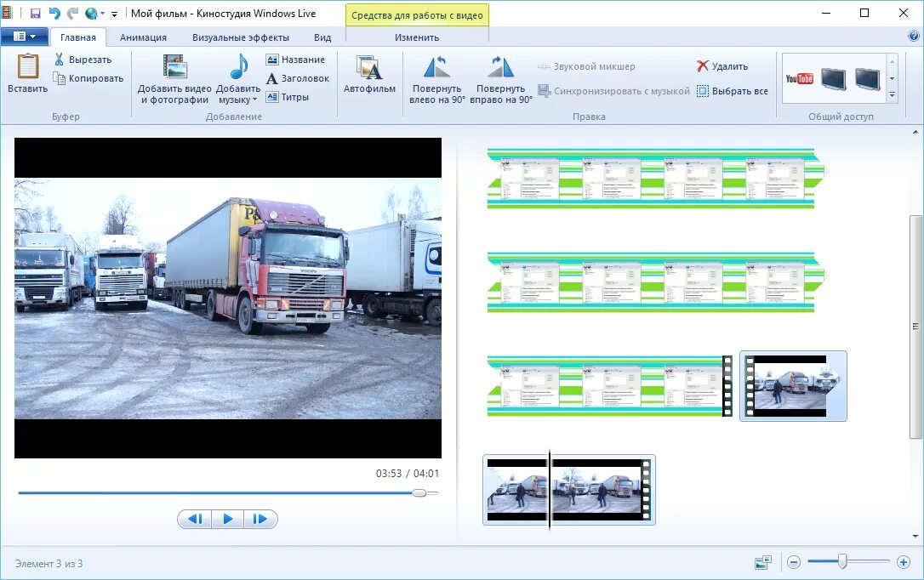The image size is (924, 580).
Task: Click the timeline zoom slider
Action: 842,562
